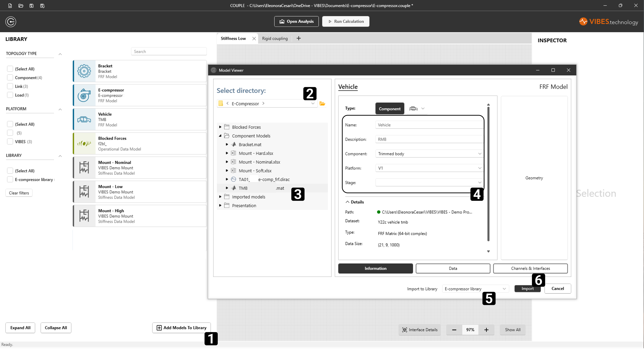Open the Platform dropdown showing V1

coord(429,168)
